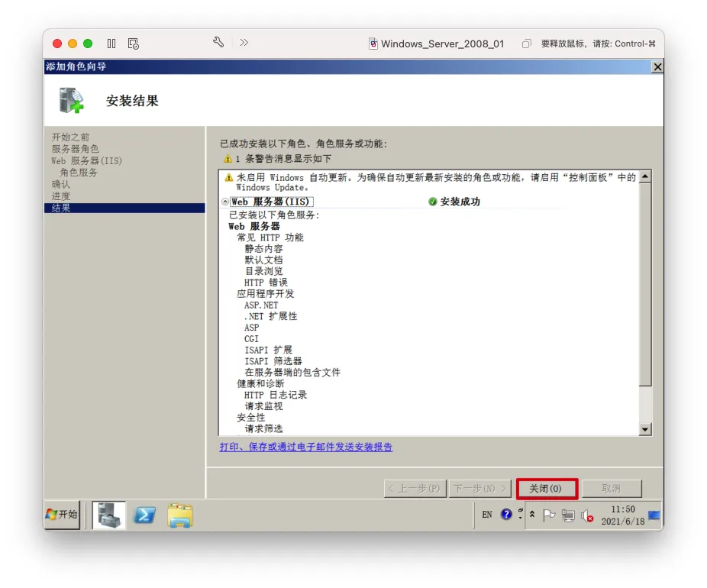Collapse the Web 服务器(IIS) section
Viewport: 707px width, 588px height.
click(x=225, y=202)
